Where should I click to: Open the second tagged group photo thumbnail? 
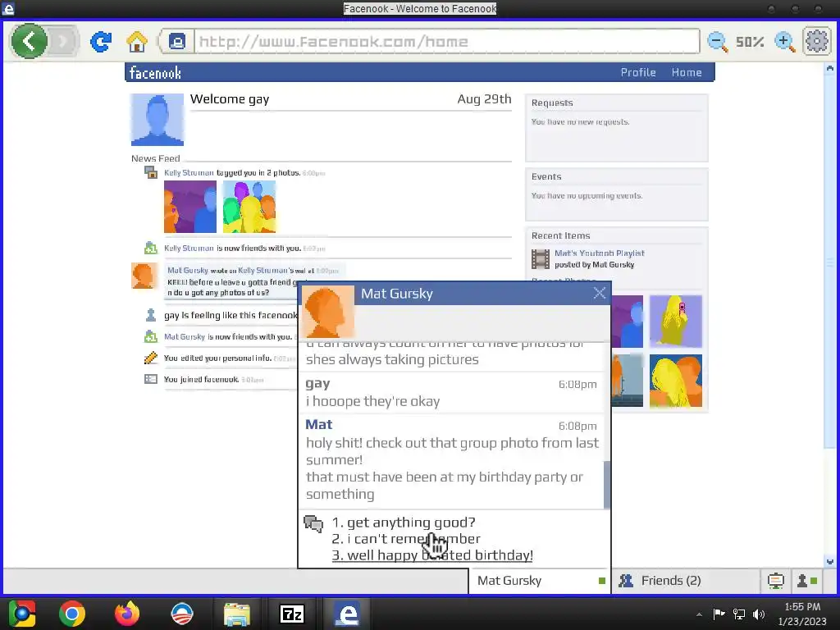[x=249, y=207]
